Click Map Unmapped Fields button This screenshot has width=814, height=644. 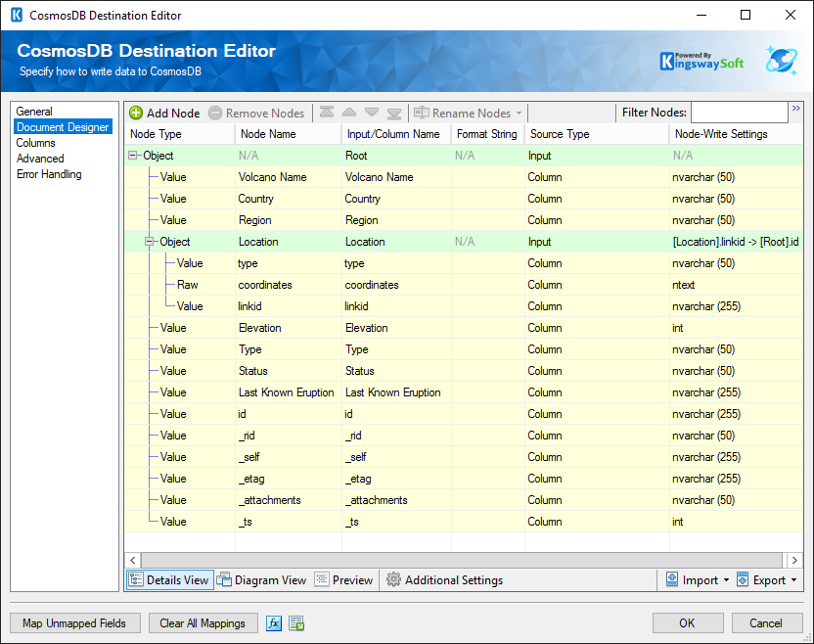pyautogui.click(x=74, y=622)
